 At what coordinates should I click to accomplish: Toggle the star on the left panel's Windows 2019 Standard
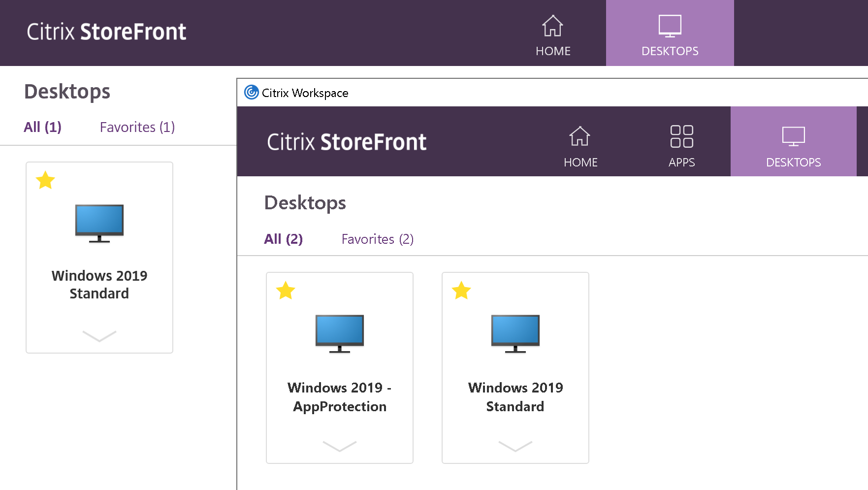(45, 180)
